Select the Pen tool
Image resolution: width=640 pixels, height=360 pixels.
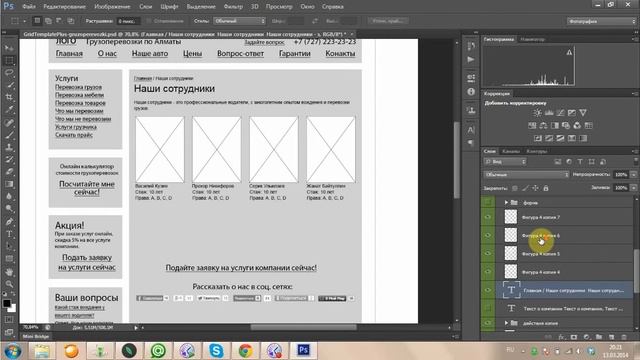pos(9,222)
